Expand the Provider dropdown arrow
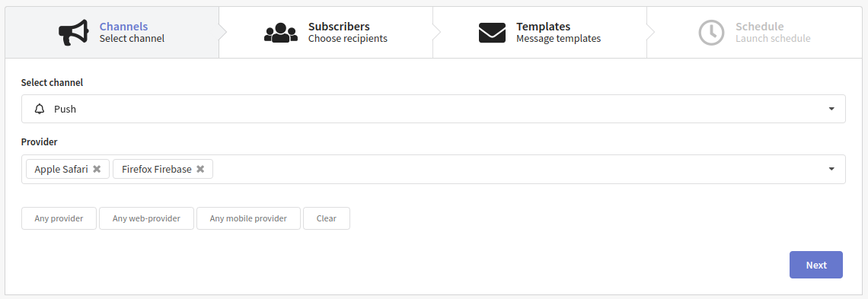Viewport: 868px width, 299px height. point(831,169)
